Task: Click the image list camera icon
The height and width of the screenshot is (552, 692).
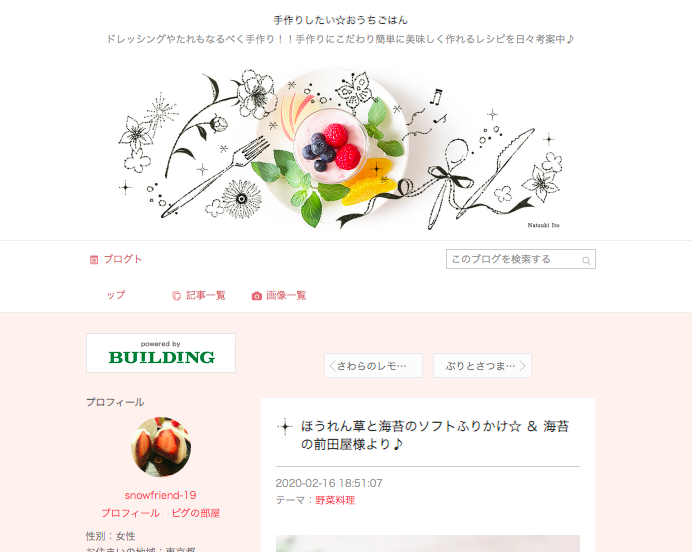Action: (257, 296)
